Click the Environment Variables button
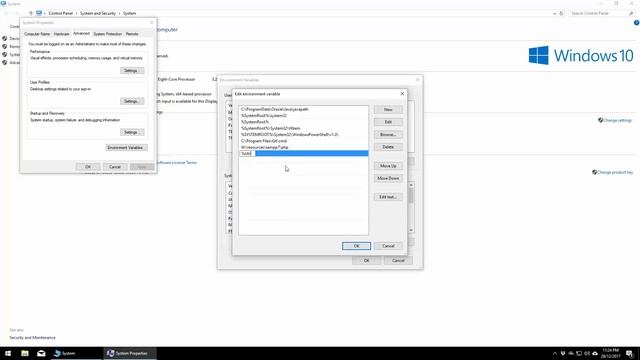The image size is (640, 360). (x=126, y=147)
